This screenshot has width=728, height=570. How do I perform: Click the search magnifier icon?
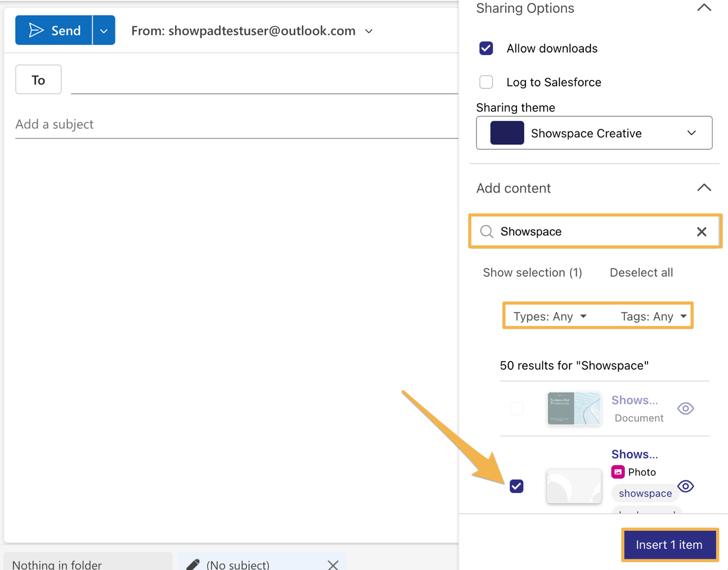pos(486,231)
